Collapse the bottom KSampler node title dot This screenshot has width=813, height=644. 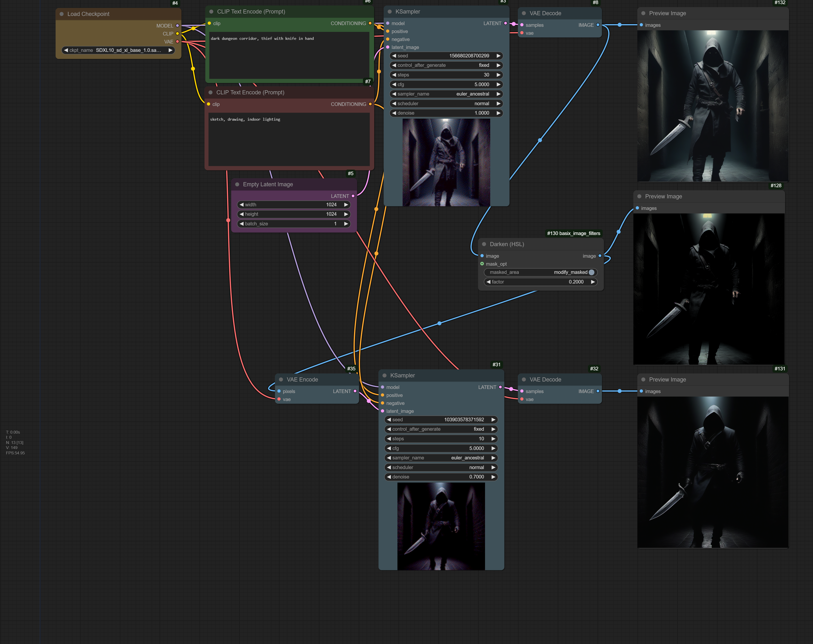[385, 375]
